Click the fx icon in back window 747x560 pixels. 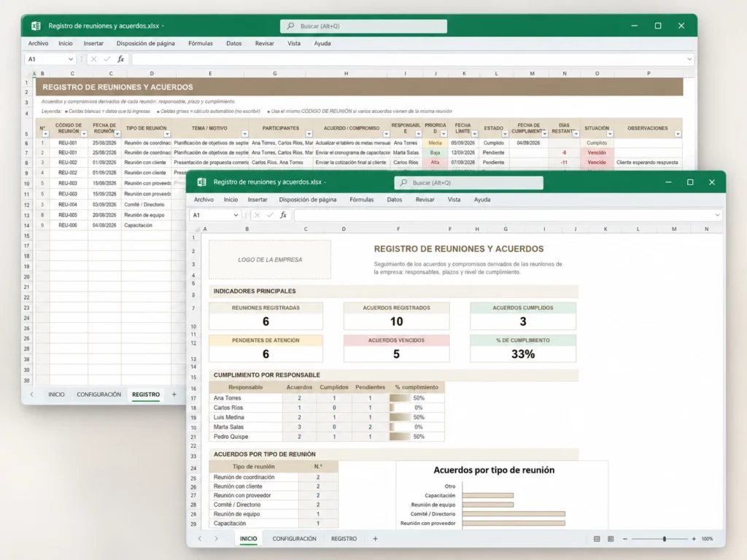(121, 59)
